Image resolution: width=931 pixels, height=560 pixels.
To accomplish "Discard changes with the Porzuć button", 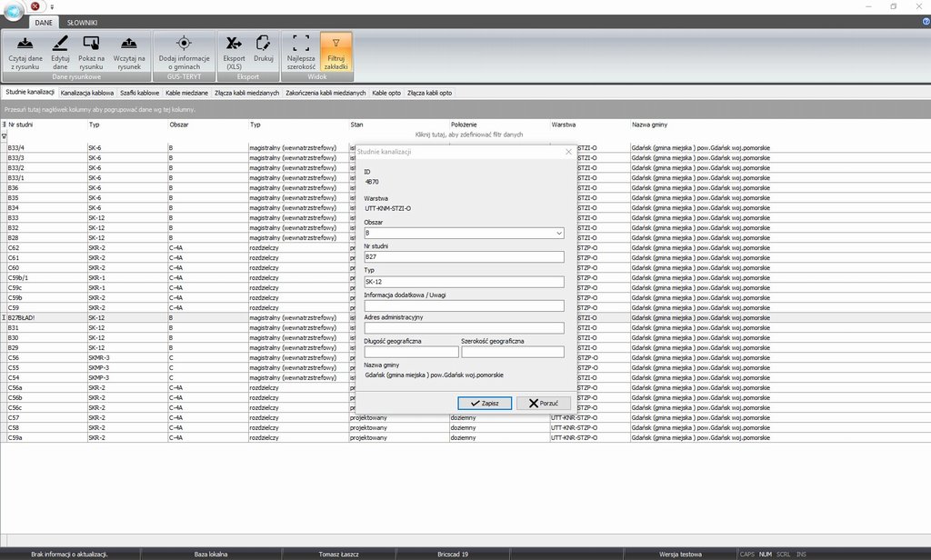I will pos(544,403).
